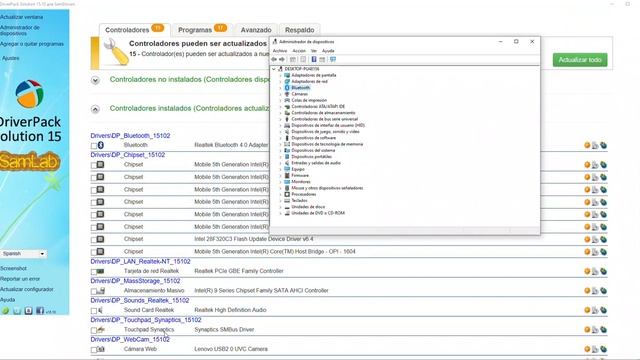The width and height of the screenshot is (640, 360).
Task: Expand Firmware node in Device Manager
Action: (280, 176)
